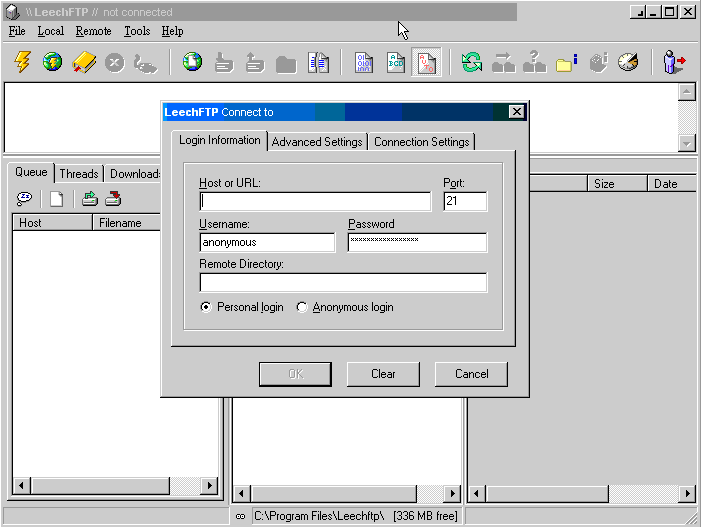Click the globe with lightning connect icon
Viewport: 701px width, 527px height.
pos(52,62)
